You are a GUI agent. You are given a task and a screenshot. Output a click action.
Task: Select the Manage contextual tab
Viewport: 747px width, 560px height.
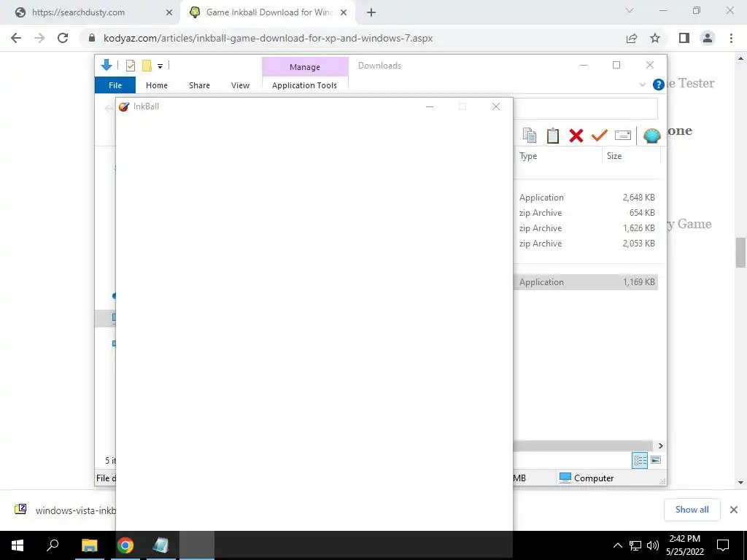click(305, 67)
